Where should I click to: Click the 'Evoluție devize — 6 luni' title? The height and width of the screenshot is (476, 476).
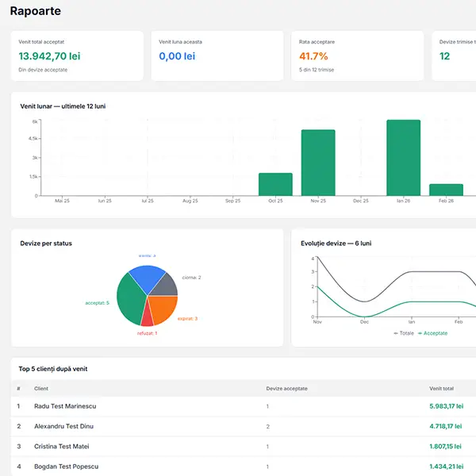click(x=336, y=244)
